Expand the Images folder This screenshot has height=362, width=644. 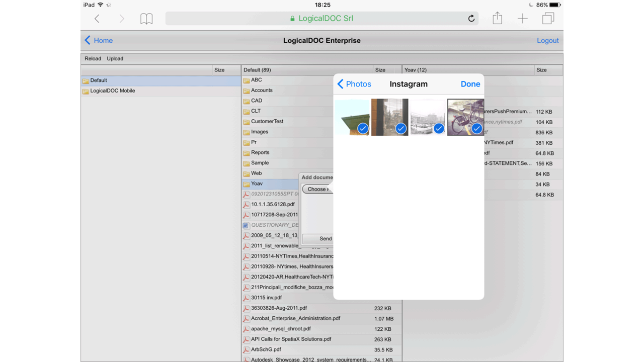(x=246, y=132)
